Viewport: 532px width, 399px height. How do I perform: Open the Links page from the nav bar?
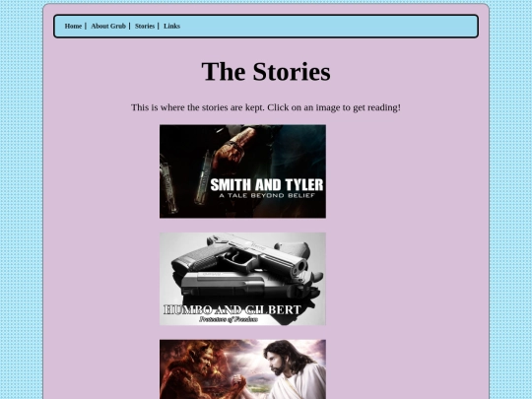pyautogui.click(x=171, y=27)
